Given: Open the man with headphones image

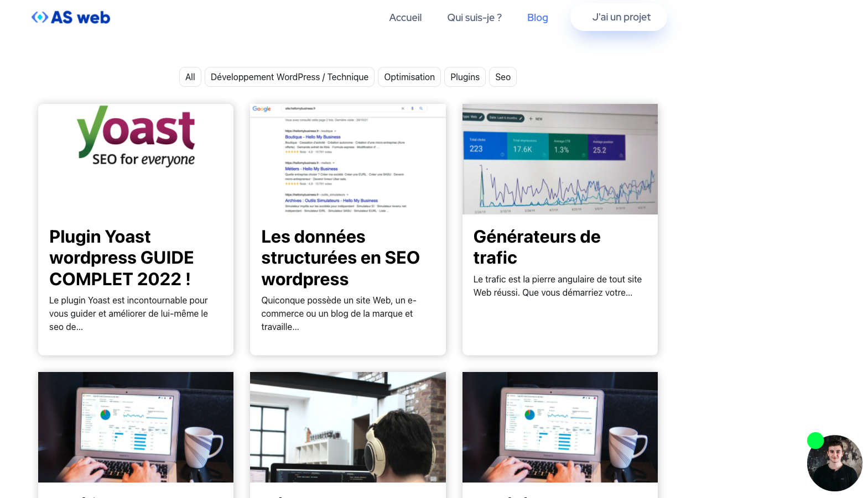Looking at the screenshot, I should point(348,427).
